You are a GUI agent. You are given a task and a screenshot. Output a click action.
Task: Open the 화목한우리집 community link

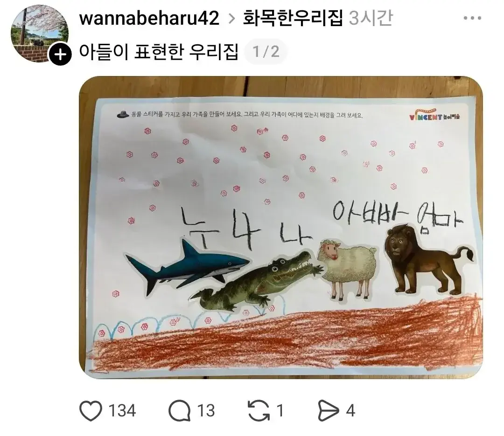(x=293, y=18)
